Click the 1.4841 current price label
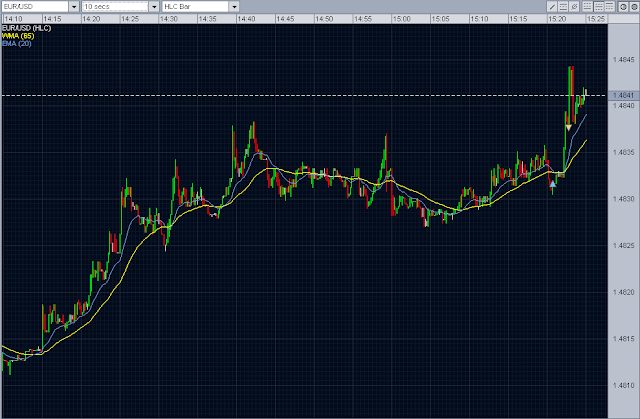 (623, 95)
